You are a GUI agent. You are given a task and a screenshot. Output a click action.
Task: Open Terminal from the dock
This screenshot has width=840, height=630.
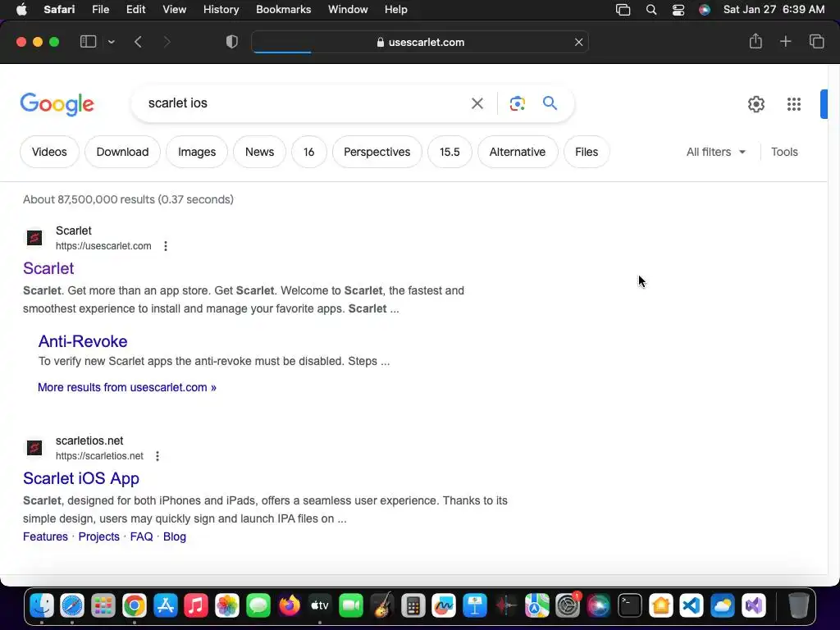pyautogui.click(x=629, y=606)
